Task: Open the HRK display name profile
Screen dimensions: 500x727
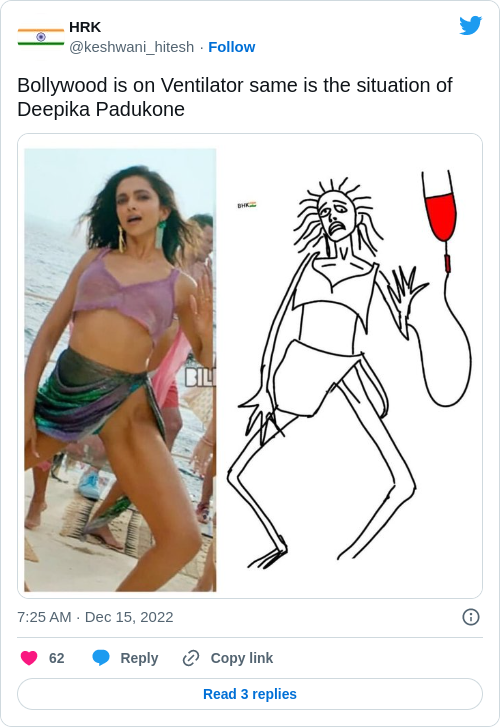Action: [85, 27]
